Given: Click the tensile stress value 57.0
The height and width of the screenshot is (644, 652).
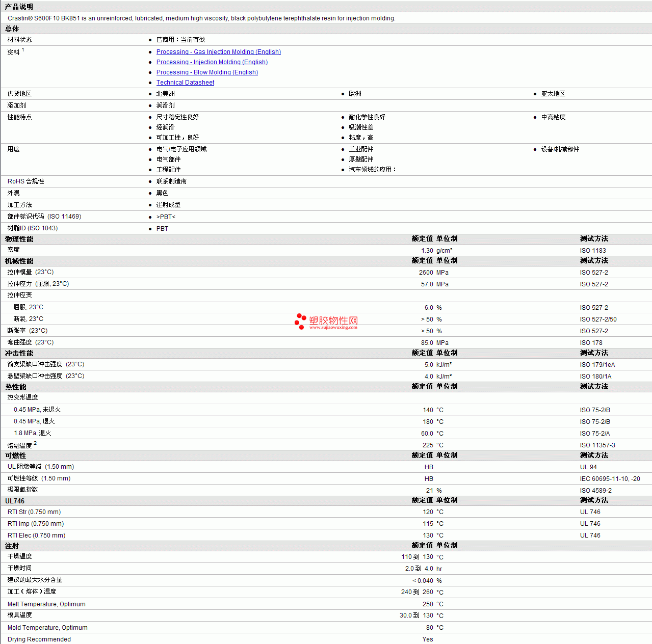Looking at the screenshot, I should coord(427,284).
